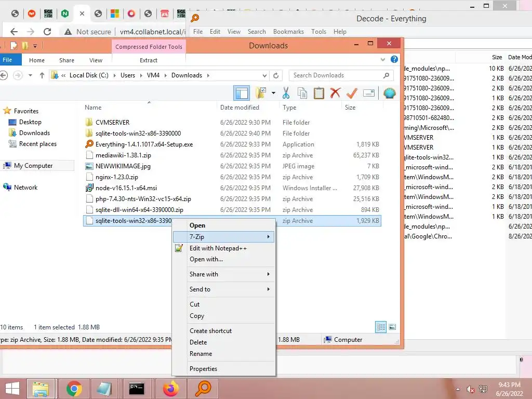Choose Cut in the context menu
The image size is (532, 399).
point(223,304)
